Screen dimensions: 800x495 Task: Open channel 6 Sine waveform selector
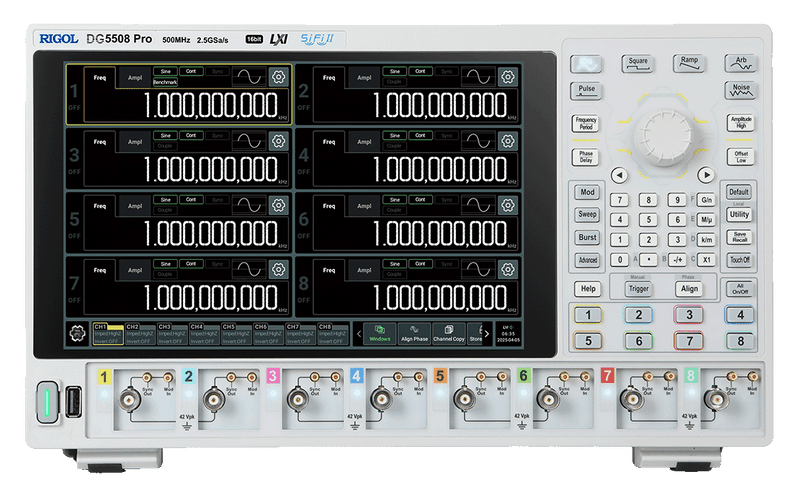394,200
